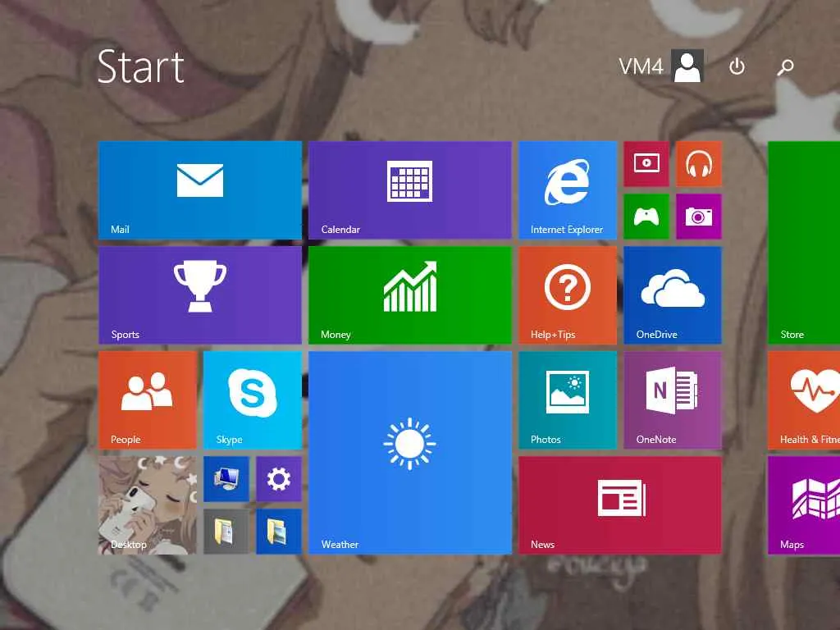Open the News tile
The height and width of the screenshot is (630, 840).
620,504
